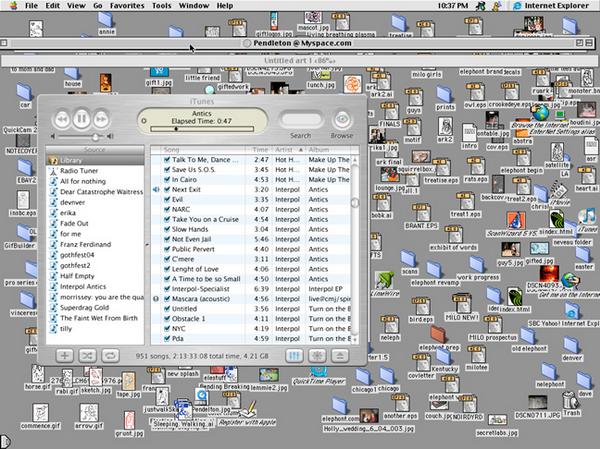
Task: Select the LimeWire desktop icon
Action: pos(385,284)
